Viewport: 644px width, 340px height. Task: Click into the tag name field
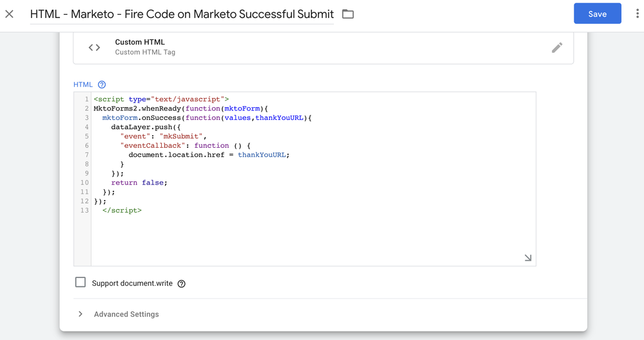coord(182,14)
